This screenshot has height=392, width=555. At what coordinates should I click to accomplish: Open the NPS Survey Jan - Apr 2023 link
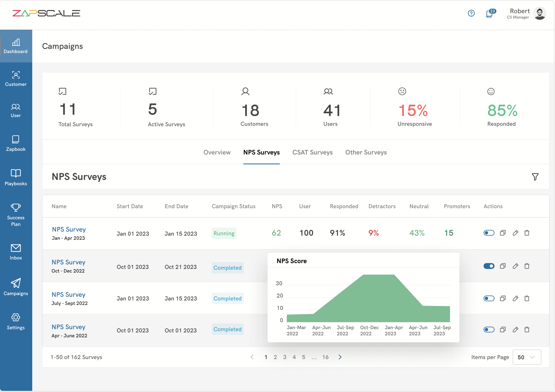69,229
